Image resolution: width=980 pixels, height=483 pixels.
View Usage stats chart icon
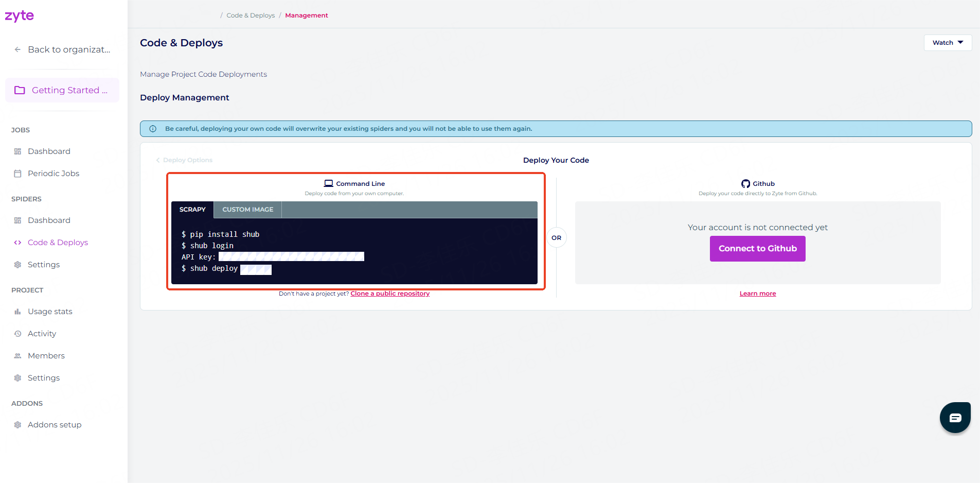(18, 311)
